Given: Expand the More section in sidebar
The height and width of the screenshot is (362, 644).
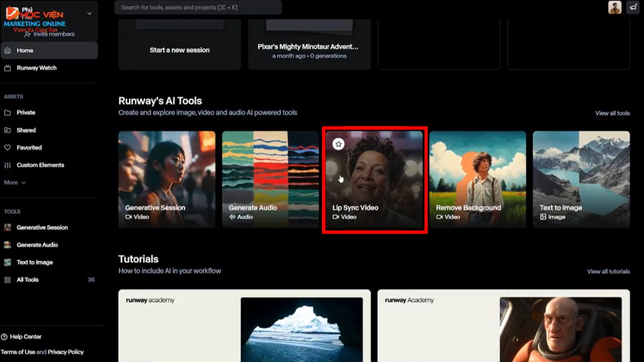Looking at the screenshot, I should (x=15, y=182).
